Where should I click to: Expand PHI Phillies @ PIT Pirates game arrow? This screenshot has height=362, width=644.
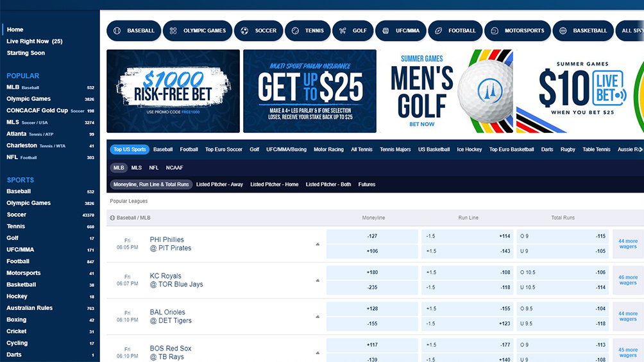pyautogui.click(x=318, y=244)
